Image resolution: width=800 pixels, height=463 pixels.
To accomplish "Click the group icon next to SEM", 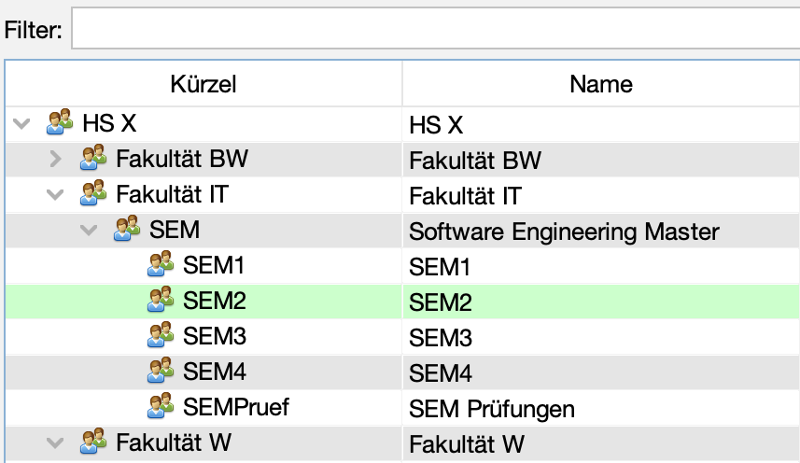I will (x=127, y=229).
